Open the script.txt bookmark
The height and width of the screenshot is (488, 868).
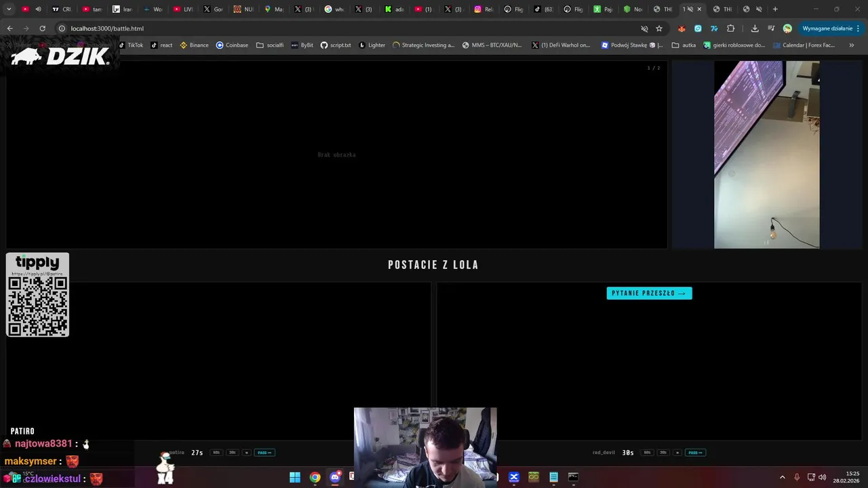click(336, 45)
